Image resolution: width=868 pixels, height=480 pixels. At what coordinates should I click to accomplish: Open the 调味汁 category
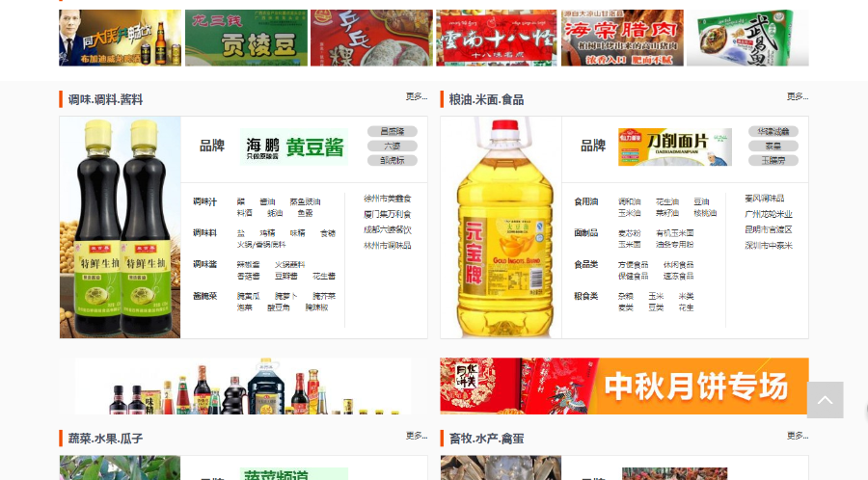pos(204,201)
